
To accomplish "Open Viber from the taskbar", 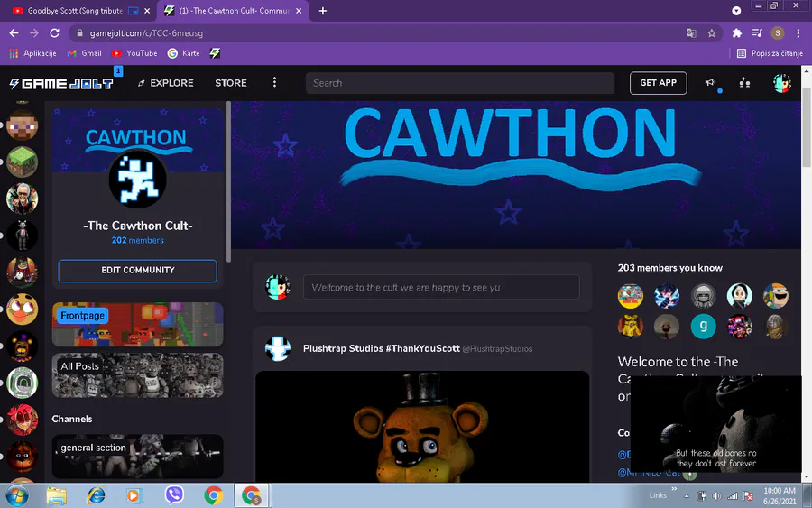I will click(x=174, y=495).
